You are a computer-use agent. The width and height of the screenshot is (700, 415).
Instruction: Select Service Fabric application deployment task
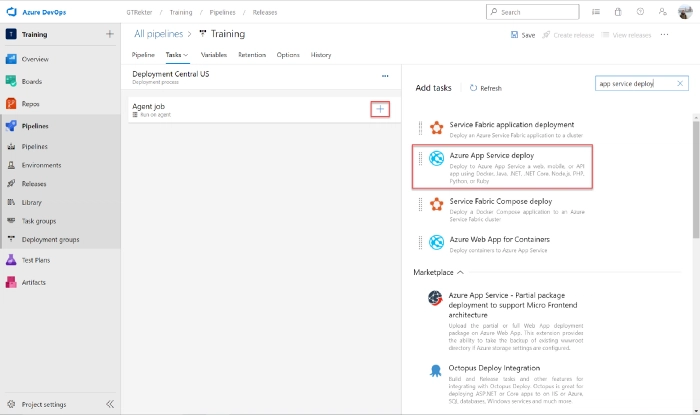(x=502, y=129)
